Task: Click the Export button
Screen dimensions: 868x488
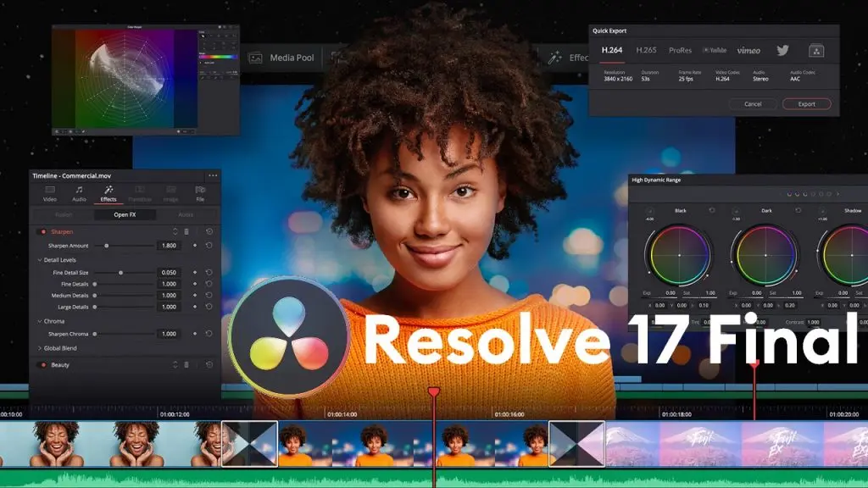Action: 806,104
